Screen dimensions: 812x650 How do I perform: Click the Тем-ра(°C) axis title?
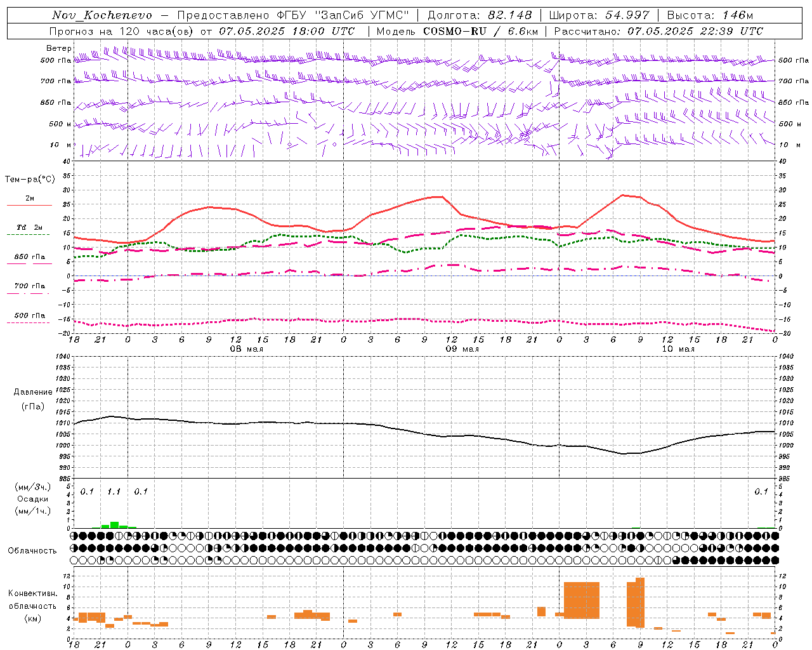[x=30, y=180]
